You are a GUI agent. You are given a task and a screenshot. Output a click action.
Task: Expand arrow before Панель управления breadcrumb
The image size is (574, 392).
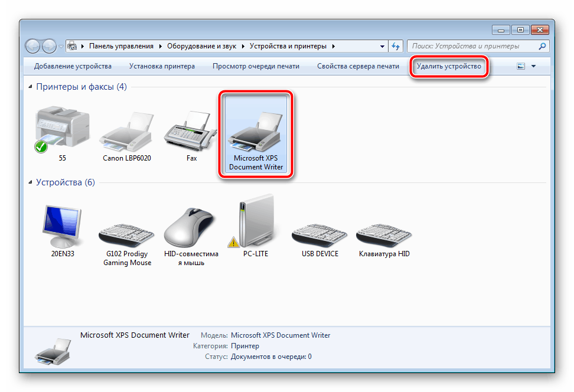(x=82, y=46)
